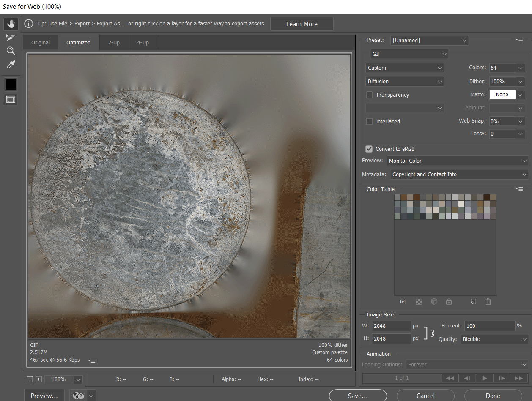Click the black eyedropper color swatch
Screen dimensions: 532x401
11,85
